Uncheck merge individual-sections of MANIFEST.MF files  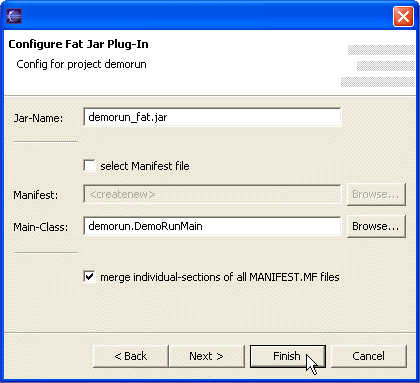89,277
